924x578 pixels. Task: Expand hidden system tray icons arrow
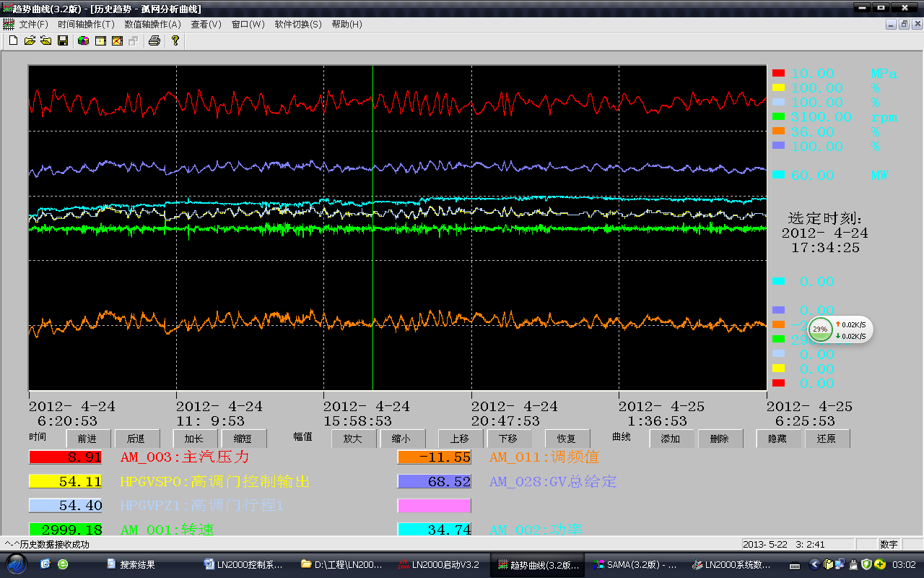pos(815,564)
